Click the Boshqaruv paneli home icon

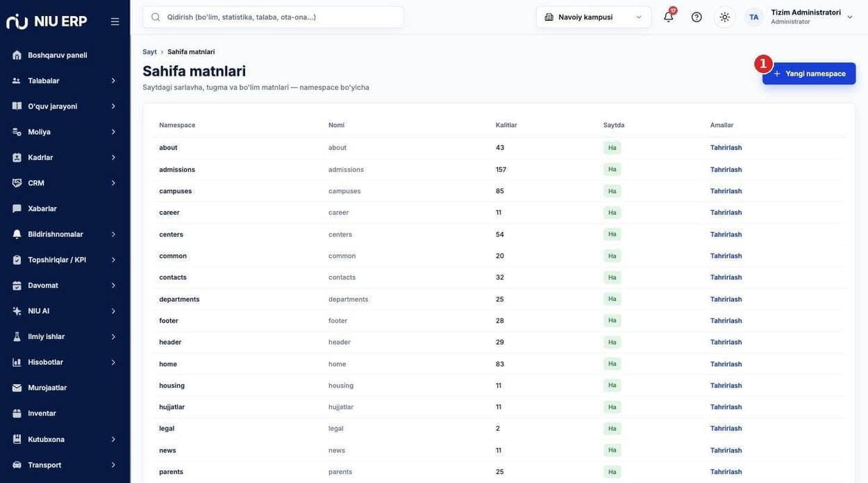pyautogui.click(x=17, y=55)
